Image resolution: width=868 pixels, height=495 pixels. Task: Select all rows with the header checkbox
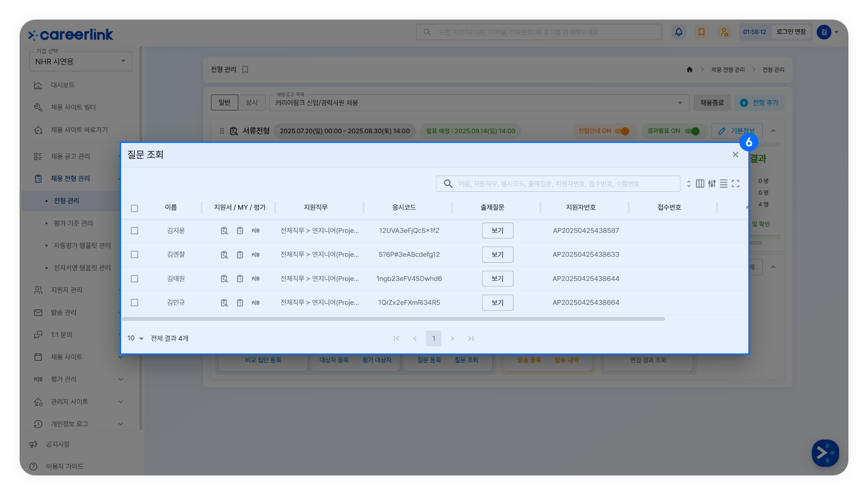click(135, 208)
